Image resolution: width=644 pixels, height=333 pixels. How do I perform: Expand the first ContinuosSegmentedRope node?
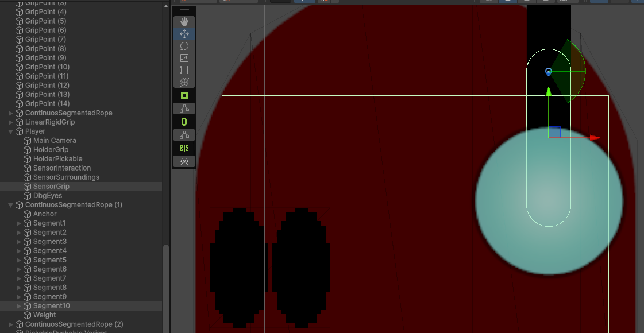[x=10, y=113]
